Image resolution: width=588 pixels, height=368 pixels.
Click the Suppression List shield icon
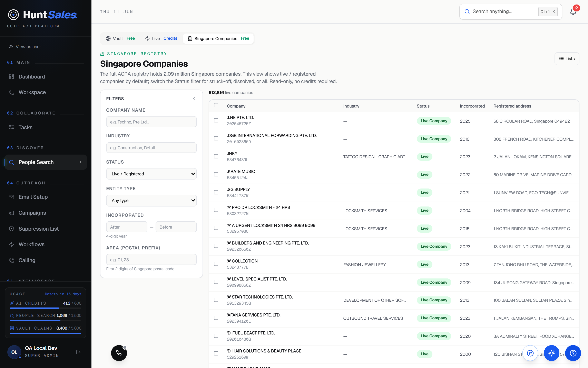(x=11, y=229)
